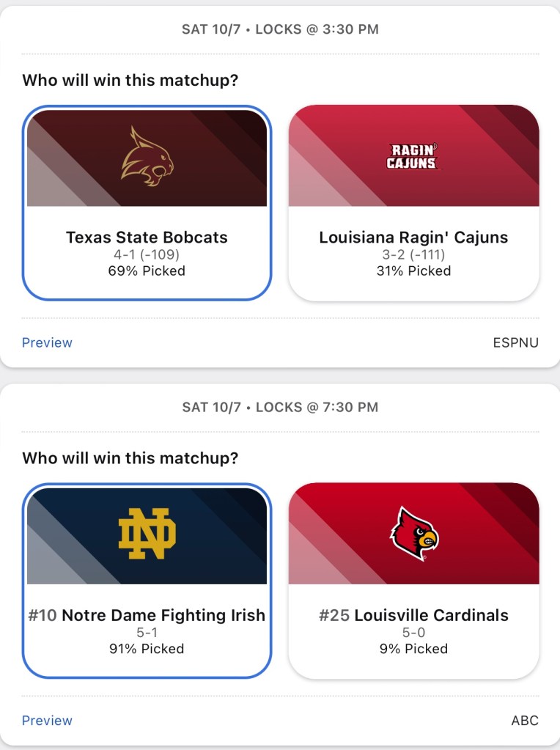Click the #10 ranking beside Notre Dame
The height and width of the screenshot is (750, 560).
point(43,615)
